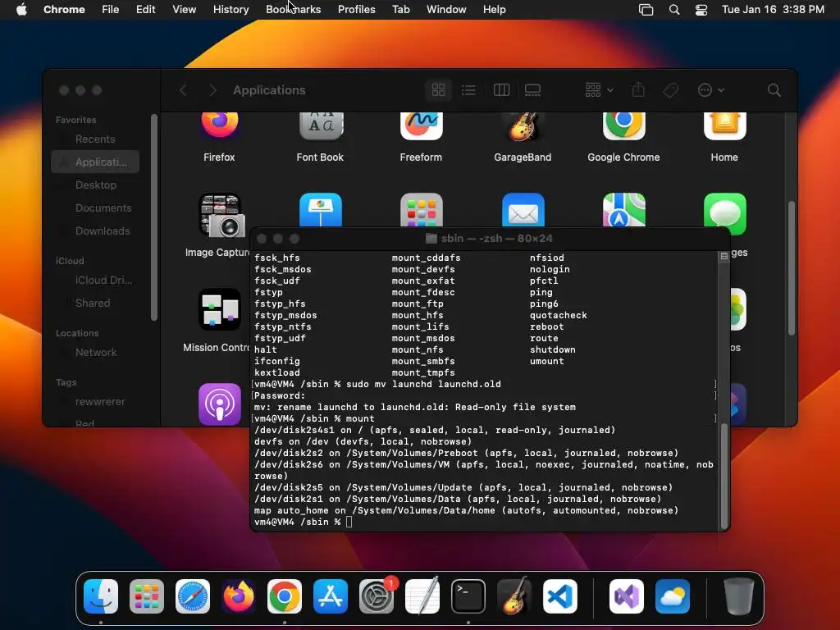Open System Settings from the Dock
840x630 pixels.
[x=377, y=596]
